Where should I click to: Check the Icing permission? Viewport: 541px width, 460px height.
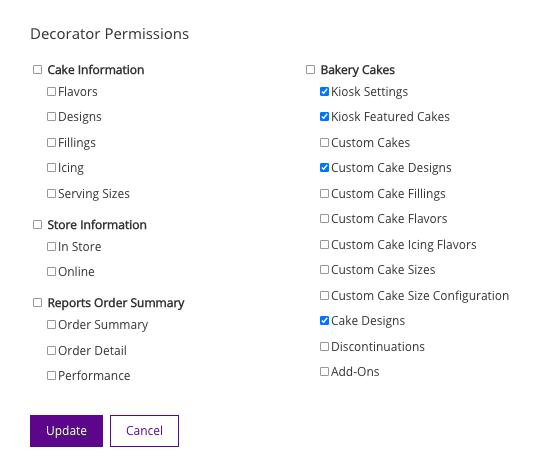(51, 168)
